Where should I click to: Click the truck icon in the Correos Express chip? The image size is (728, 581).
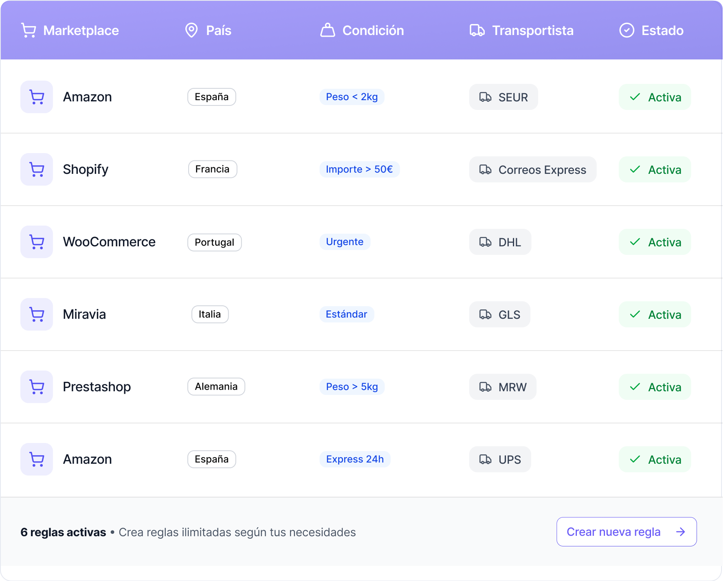pos(485,169)
